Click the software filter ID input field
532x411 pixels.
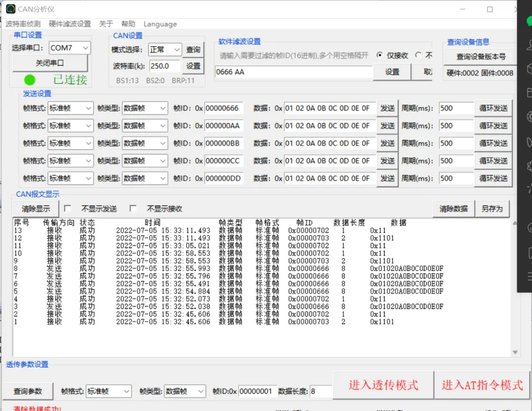pyautogui.click(x=294, y=72)
